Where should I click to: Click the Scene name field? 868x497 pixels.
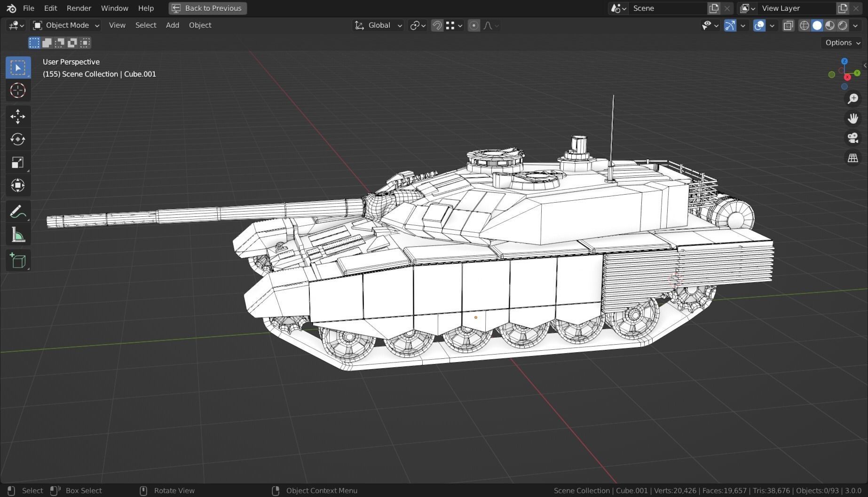[x=668, y=8]
